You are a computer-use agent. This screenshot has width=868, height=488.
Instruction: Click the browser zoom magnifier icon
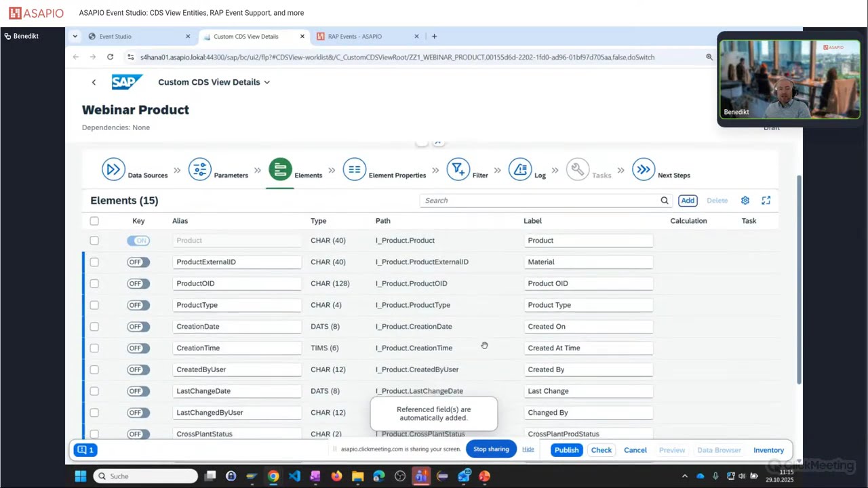pyautogui.click(x=709, y=57)
